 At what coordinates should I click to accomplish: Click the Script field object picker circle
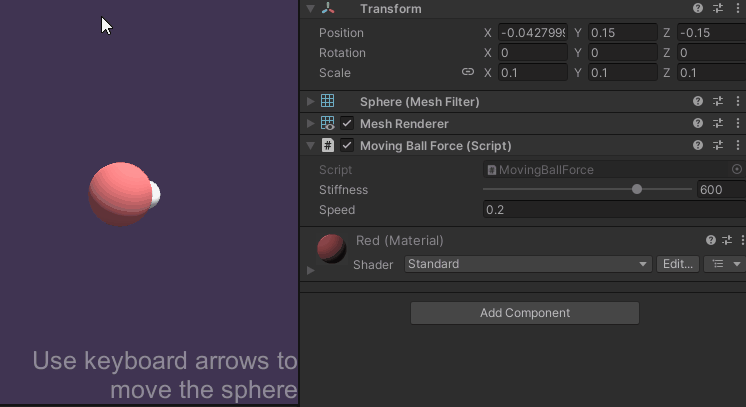pos(737,170)
